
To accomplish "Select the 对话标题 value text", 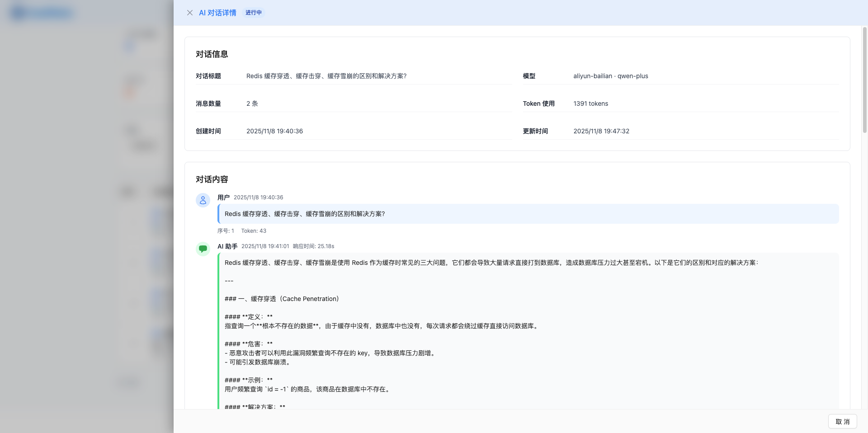I will tap(326, 76).
